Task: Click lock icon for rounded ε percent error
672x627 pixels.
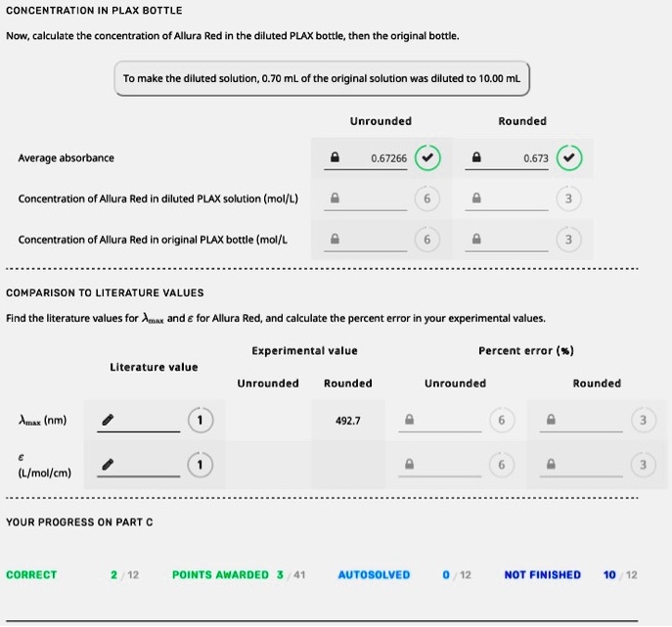Action: point(550,466)
